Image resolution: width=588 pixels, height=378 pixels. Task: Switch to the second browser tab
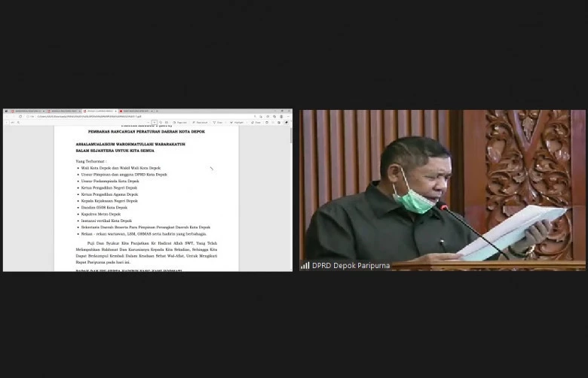(64, 111)
